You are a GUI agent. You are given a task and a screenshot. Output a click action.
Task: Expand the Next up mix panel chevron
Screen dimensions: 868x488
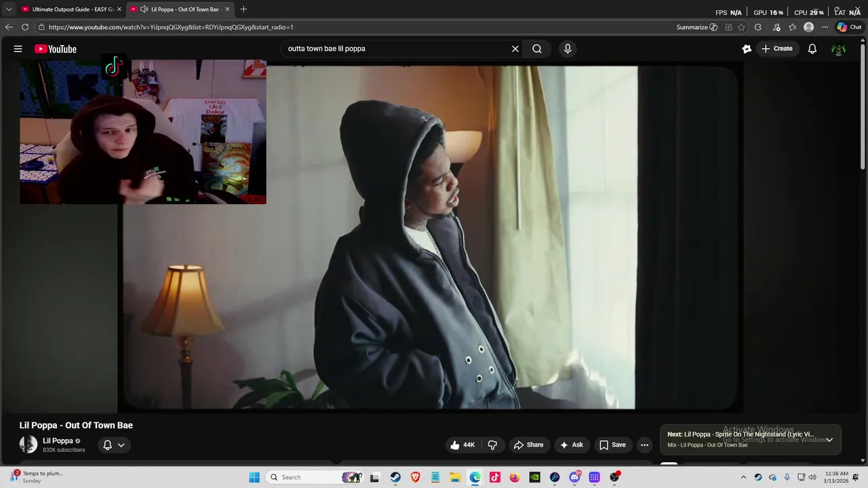pos(829,440)
